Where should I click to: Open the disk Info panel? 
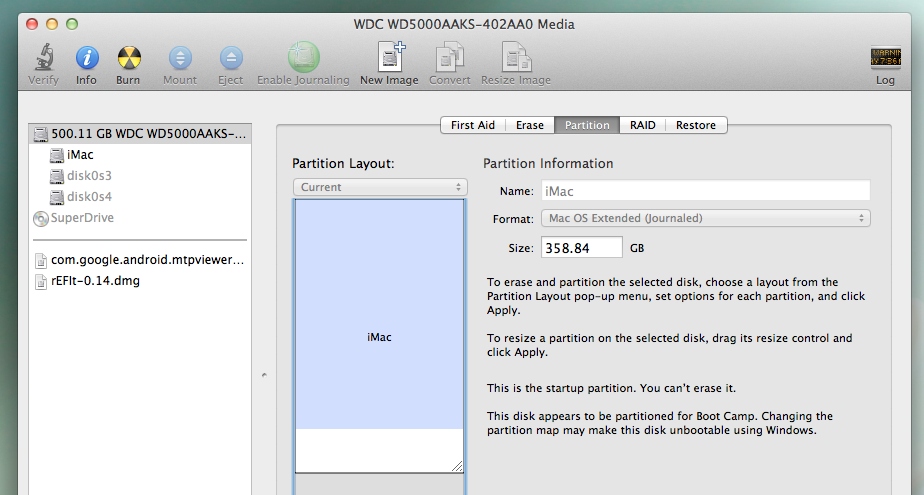[87, 59]
